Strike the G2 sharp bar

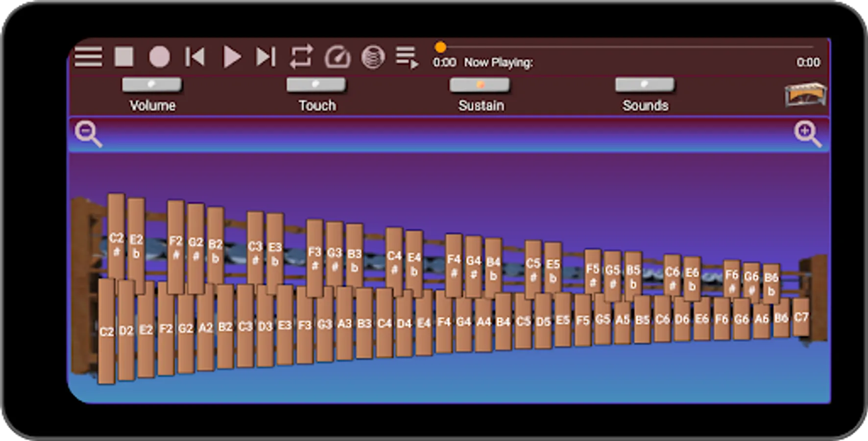tap(195, 248)
